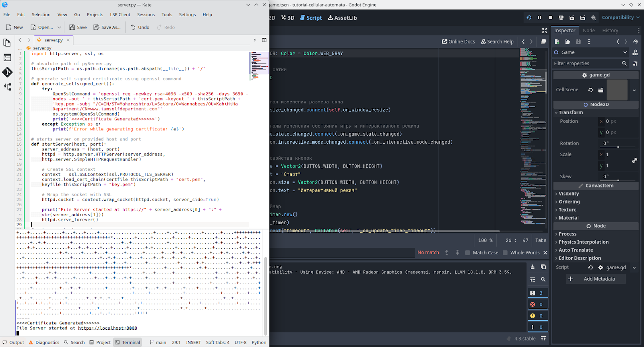Toggle editor messages filter in output
The width and height of the screenshot is (644, 347).
coord(538,327)
